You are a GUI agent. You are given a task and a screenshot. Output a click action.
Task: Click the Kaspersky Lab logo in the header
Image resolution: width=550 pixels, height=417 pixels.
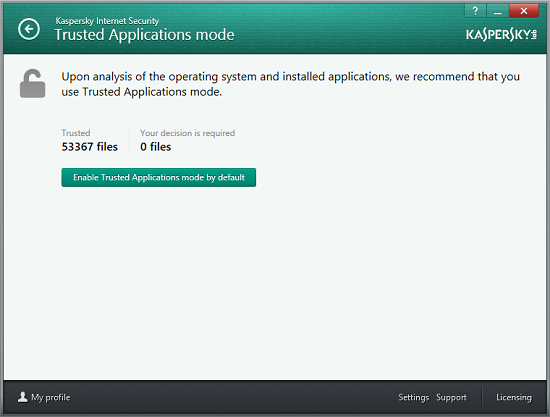click(x=501, y=35)
